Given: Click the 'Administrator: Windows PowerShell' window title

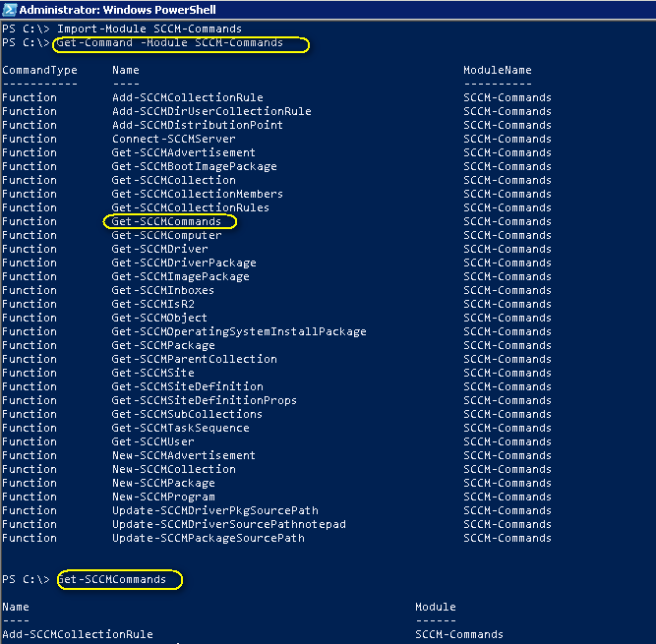Looking at the screenshot, I should [118, 10].
